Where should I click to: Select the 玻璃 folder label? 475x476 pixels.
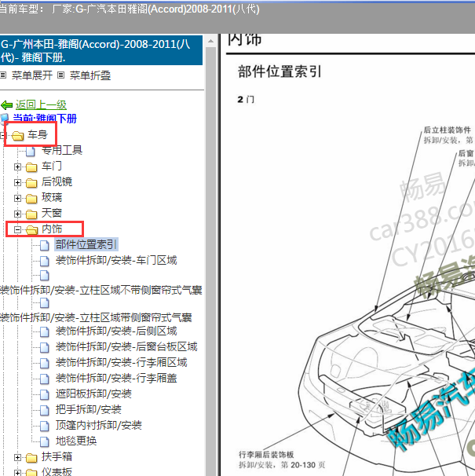[x=52, y=198]
